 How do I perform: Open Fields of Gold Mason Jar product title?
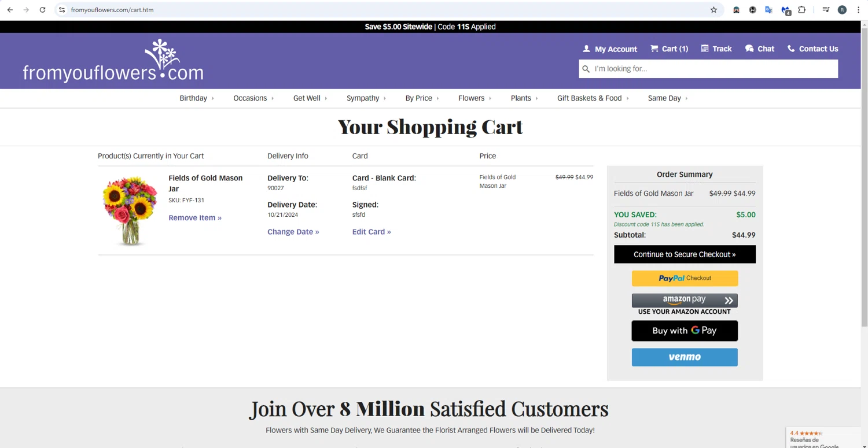point(205,183)
